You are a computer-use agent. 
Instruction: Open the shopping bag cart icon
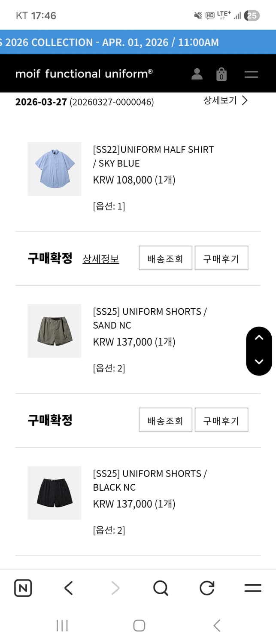pos(221,73)
